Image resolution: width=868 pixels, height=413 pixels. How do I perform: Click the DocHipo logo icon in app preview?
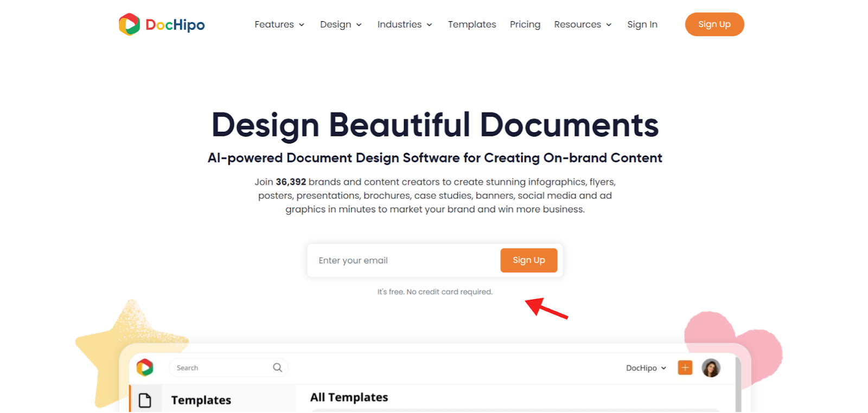point(145,367)
